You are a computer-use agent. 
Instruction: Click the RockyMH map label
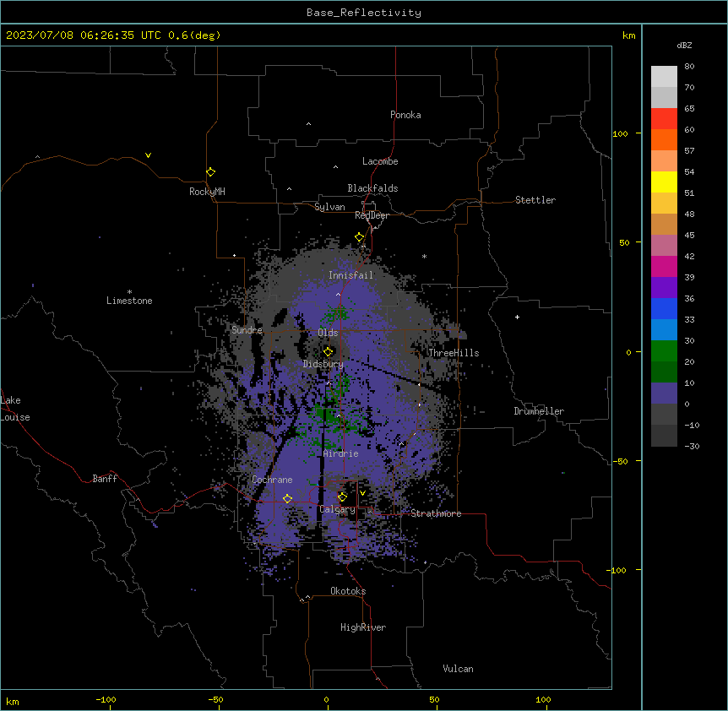pos(207,192)
